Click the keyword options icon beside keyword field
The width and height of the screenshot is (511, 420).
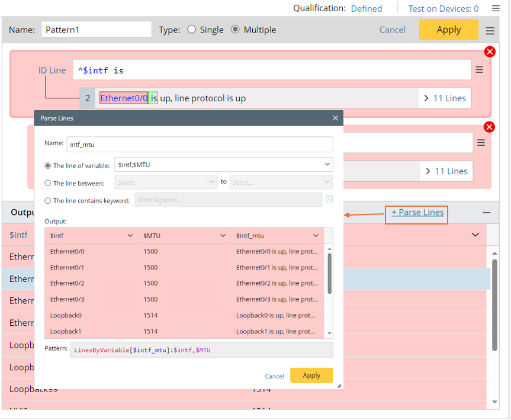[x=329, y=200]
